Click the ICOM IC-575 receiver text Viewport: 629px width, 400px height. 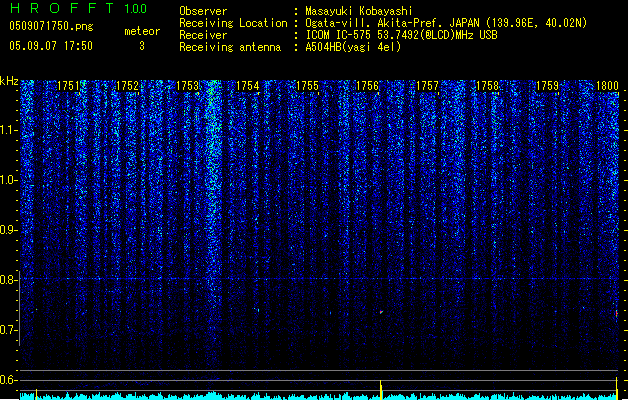pos(401,35)
